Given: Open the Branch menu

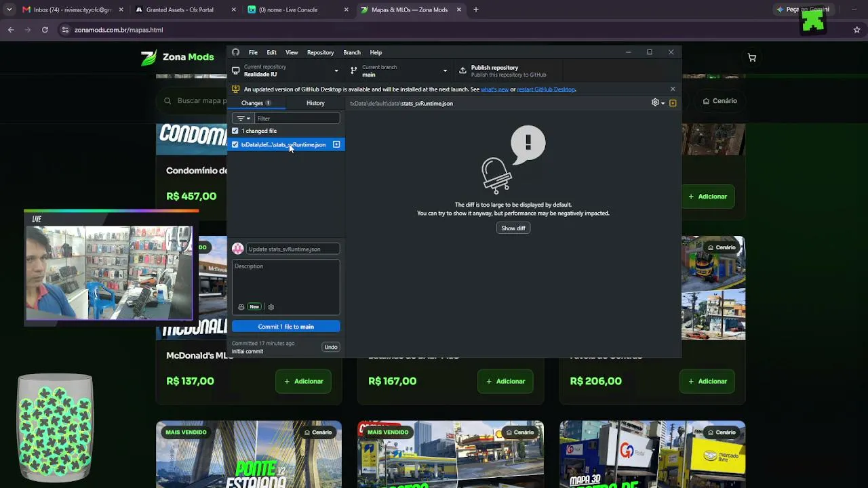Looking at the screenshot, I should click(x=352, y=52).
